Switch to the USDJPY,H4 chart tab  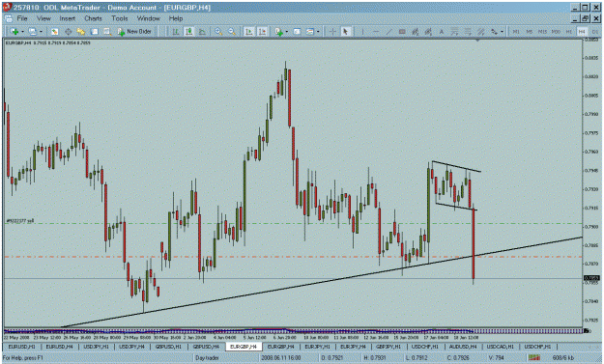tap(131, 347)
